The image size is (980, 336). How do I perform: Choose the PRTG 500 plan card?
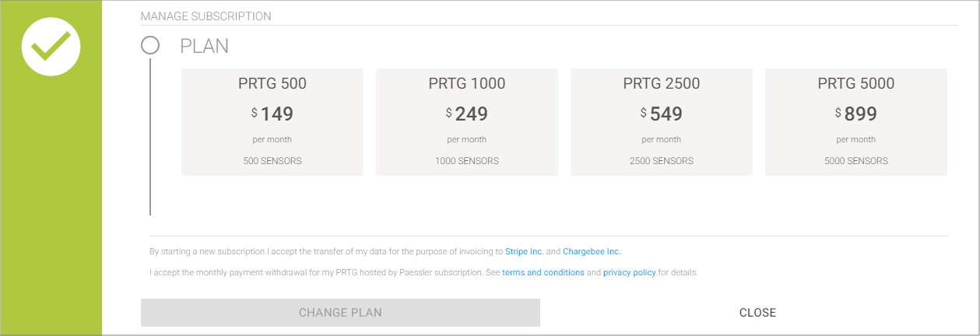[x=272, y=122]
